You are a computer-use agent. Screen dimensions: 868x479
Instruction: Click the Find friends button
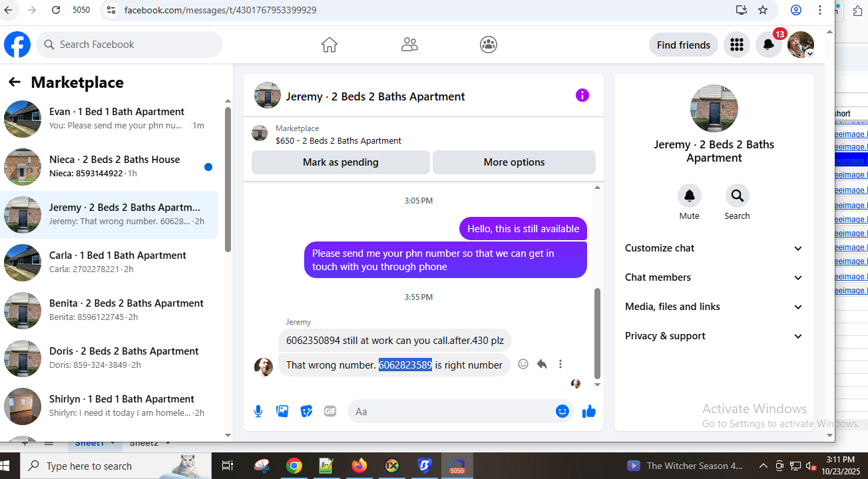(684, 45)
